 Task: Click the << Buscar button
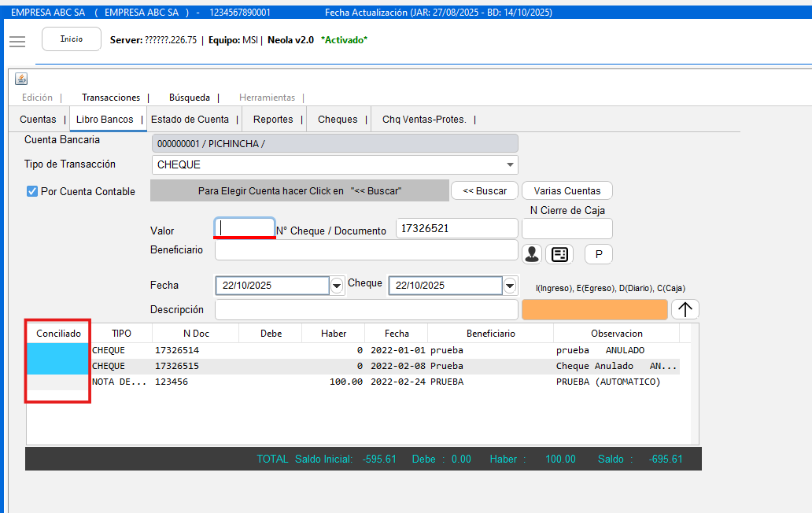tap(485, 190)
